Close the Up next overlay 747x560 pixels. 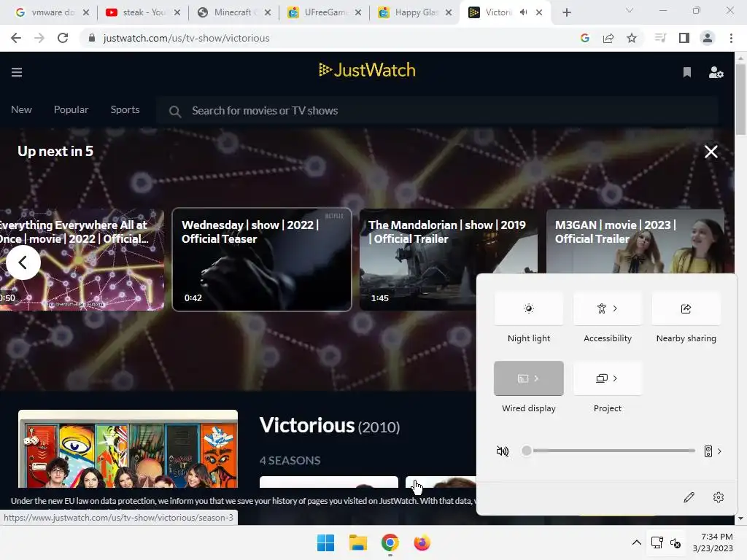coord(711,152)
